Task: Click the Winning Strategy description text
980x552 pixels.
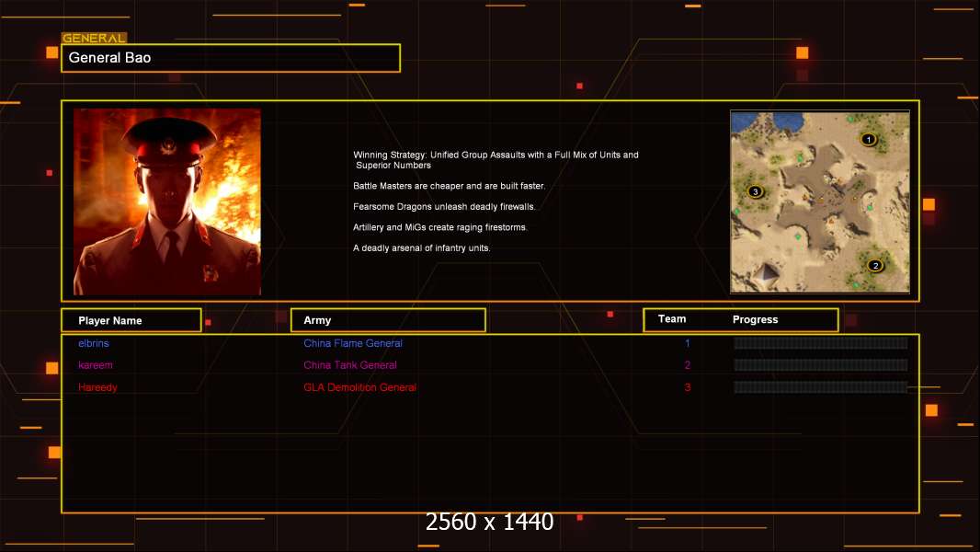Action: (496, 160)
